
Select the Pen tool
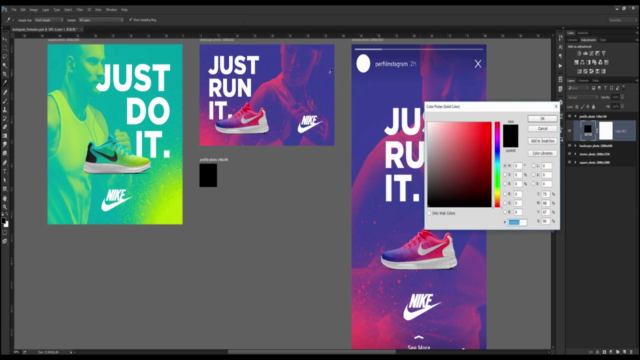[5, 163]
